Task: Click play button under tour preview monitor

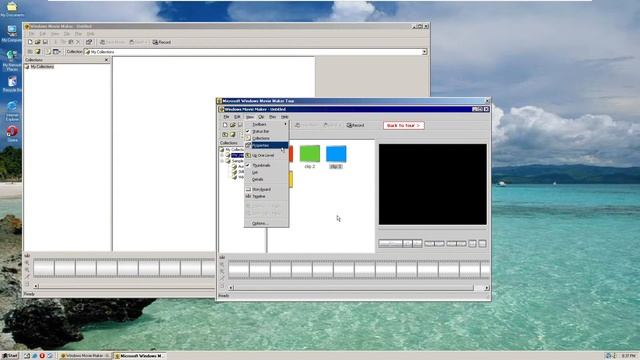Action: pyautogui.click(x=390, y=244)
